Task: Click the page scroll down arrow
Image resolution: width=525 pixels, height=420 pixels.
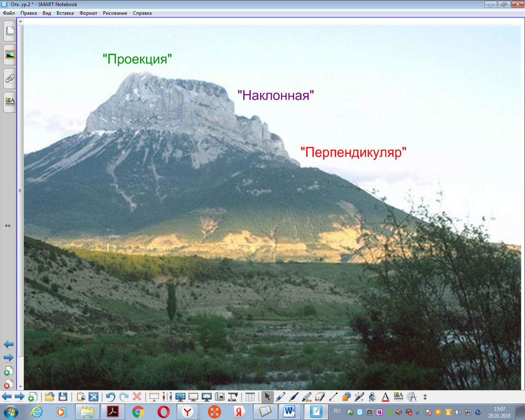Action: point(21,386)
